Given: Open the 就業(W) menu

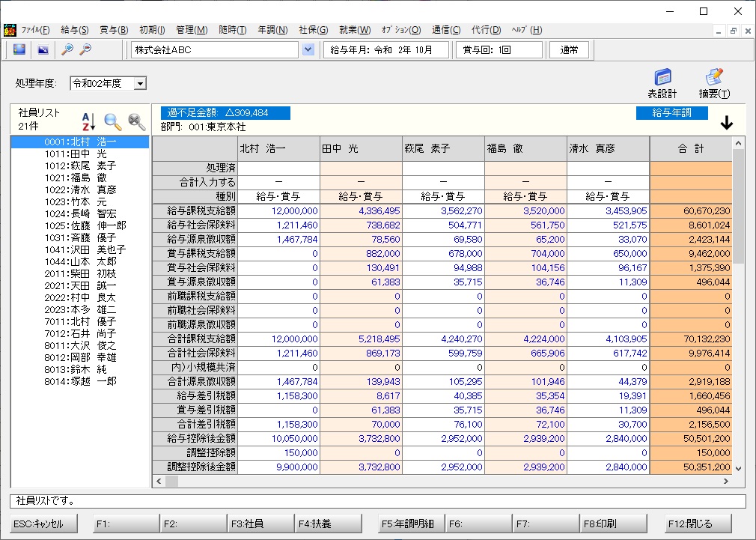Looking at the screenshot, I should [355, 30].
